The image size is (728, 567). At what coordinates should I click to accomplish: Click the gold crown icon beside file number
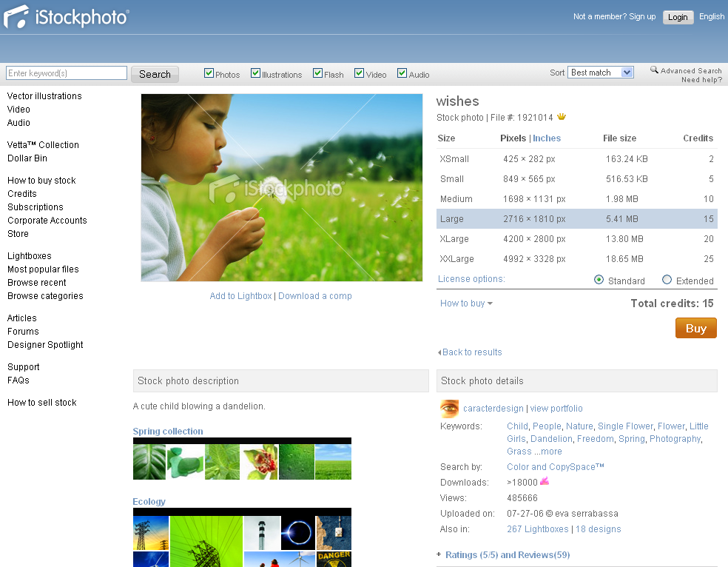tap(562, 117)
